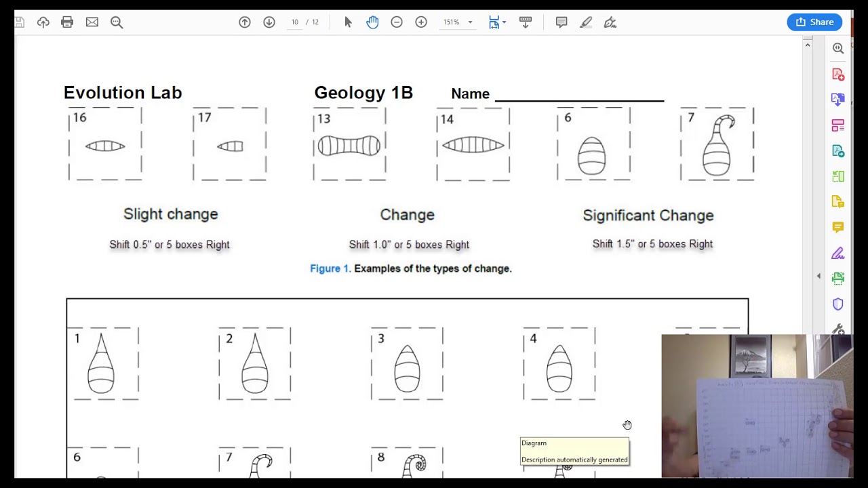
Task: Open Edit PDF layout tool in sidebar
Action: click(838, 125)
